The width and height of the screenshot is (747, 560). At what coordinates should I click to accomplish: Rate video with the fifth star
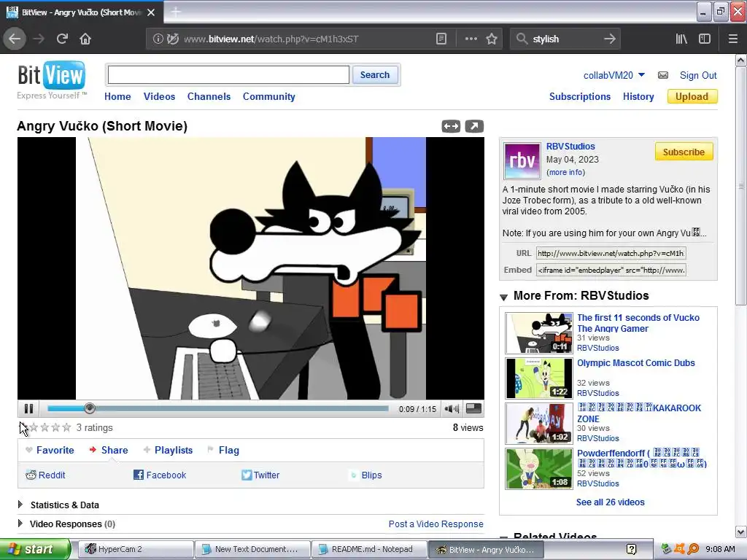66,427
